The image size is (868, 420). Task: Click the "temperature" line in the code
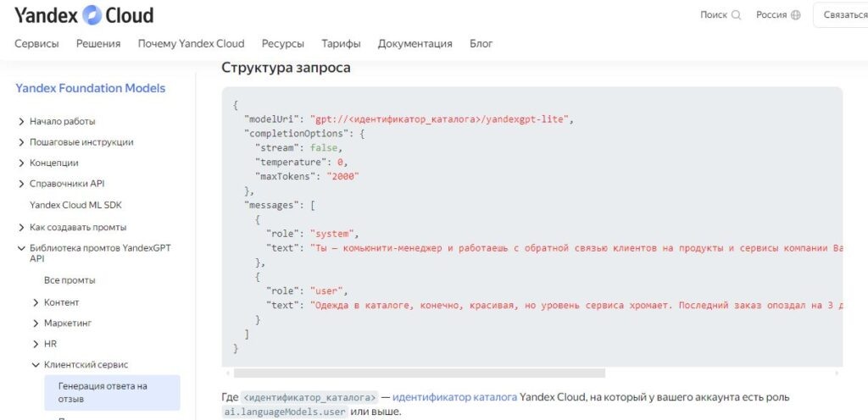(x=301, y=163)
